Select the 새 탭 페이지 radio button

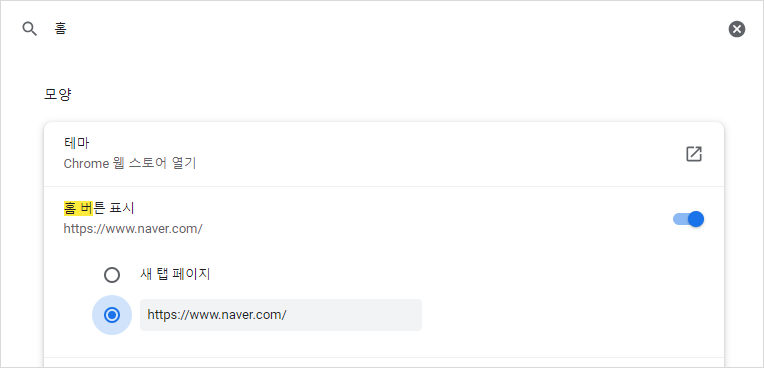[112, 275]
